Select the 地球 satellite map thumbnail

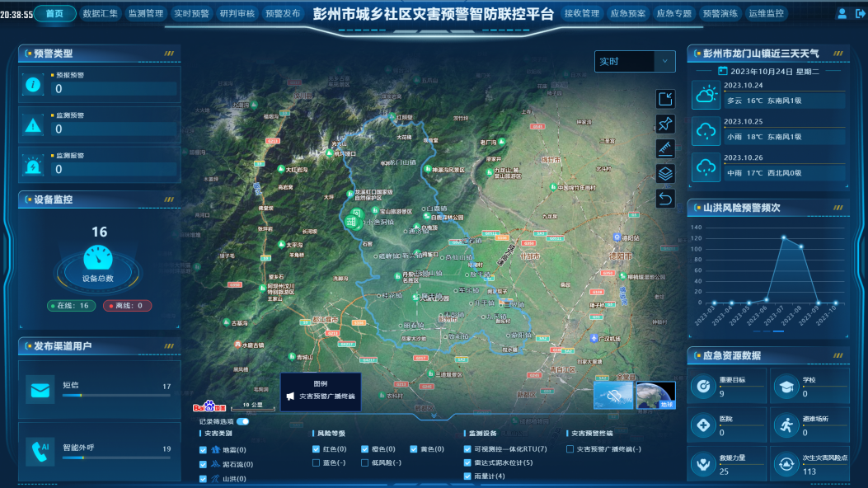(655, 395)
